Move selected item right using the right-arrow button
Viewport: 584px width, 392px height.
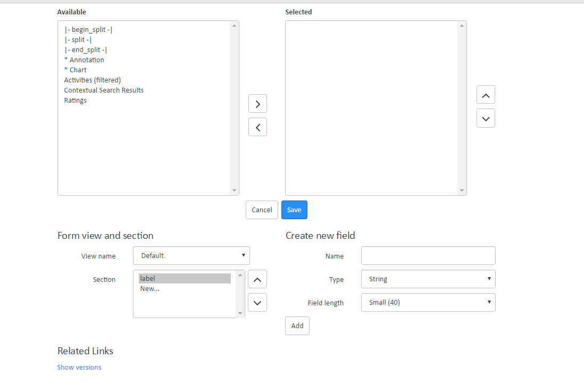click(257, 103)
